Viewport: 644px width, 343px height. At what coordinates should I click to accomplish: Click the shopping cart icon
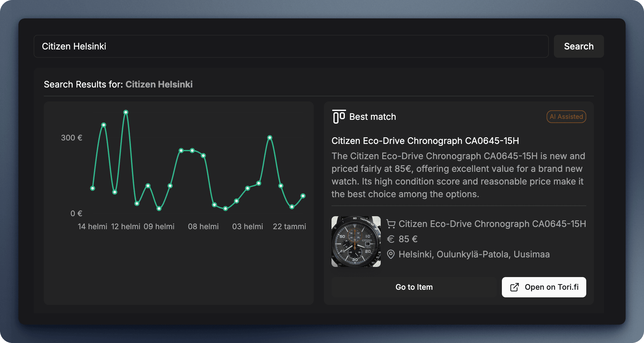pyautogui.click(x=391, y=224)
